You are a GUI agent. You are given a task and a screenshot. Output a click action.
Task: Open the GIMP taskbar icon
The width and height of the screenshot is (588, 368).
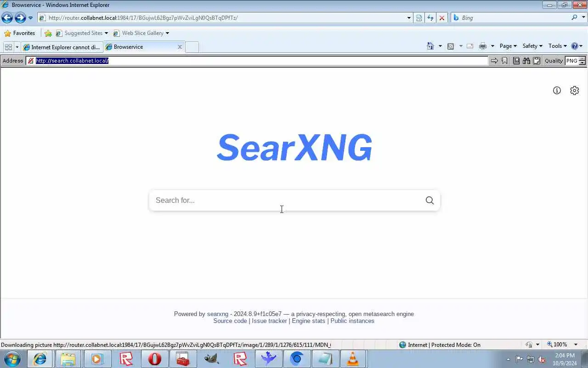[x=211, y=359]
